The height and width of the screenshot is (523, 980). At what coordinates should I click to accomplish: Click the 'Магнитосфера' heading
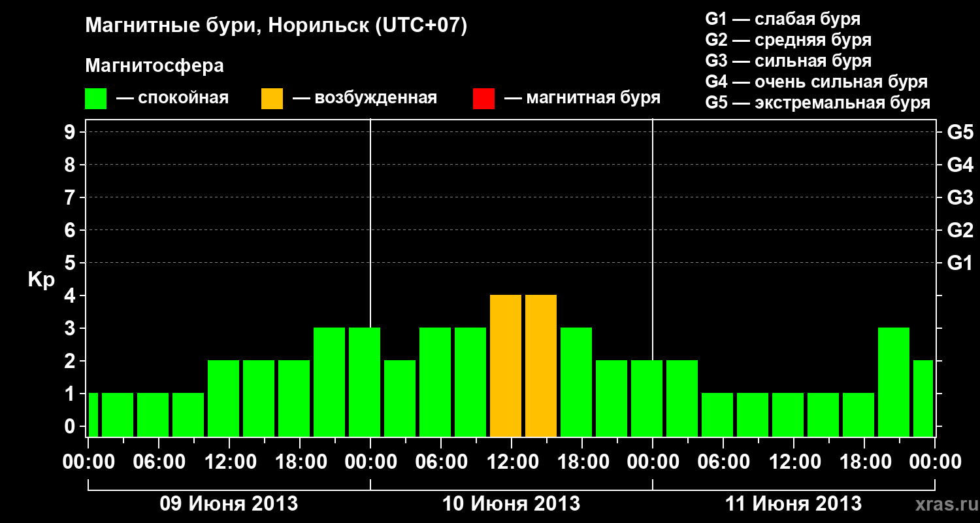click(154, 66)
